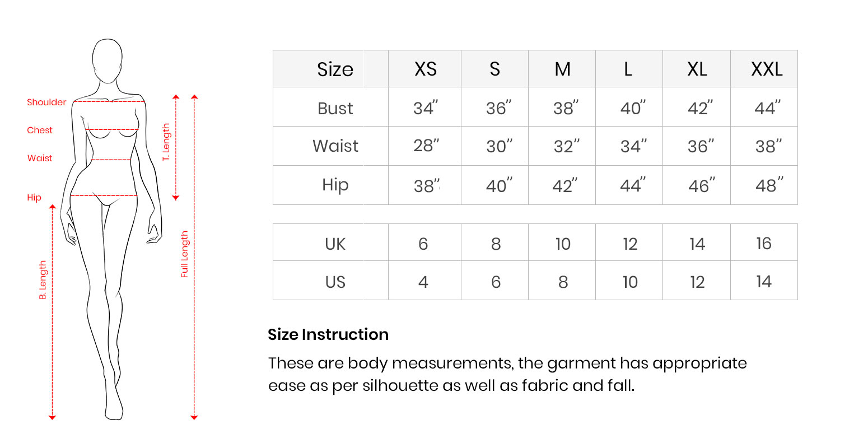Click the Size Instruction heading
Image resolution: width=868 pixels, height=448 pixels.
[x=328, y=334]
